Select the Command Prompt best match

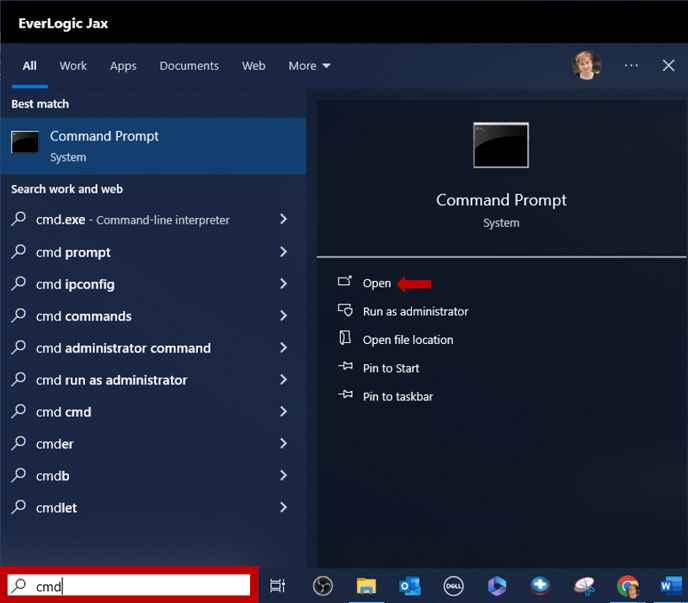pyautogui.click(x=153, y=146)
